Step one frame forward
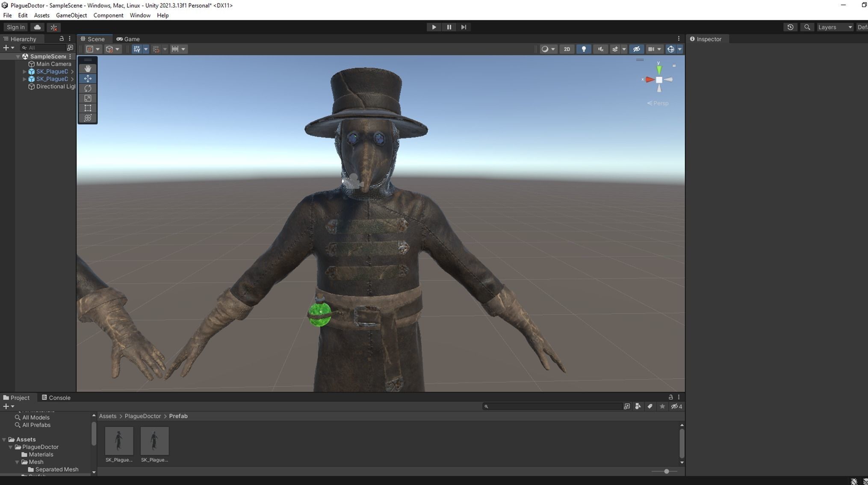The height and width of the screenshot is (485, 868). pyautogui.click(x=464, y=27)
